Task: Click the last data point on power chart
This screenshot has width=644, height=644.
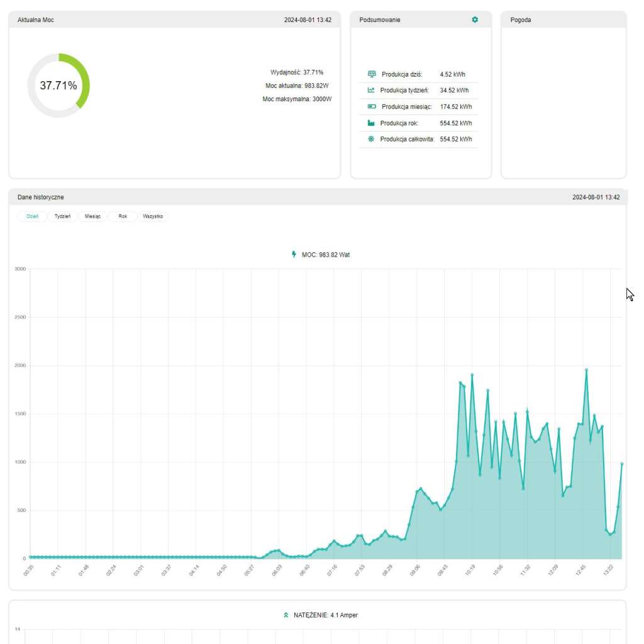Action: pos(621,464)
